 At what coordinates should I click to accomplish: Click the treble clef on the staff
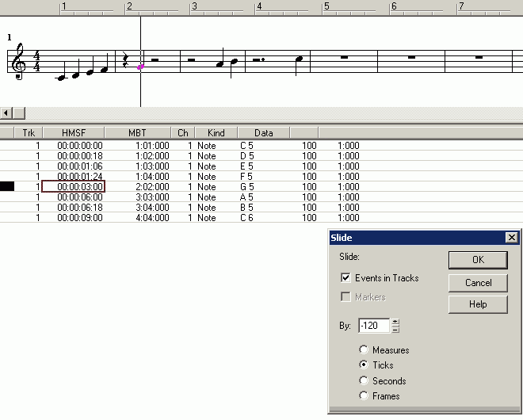click(x=18, y=63)
